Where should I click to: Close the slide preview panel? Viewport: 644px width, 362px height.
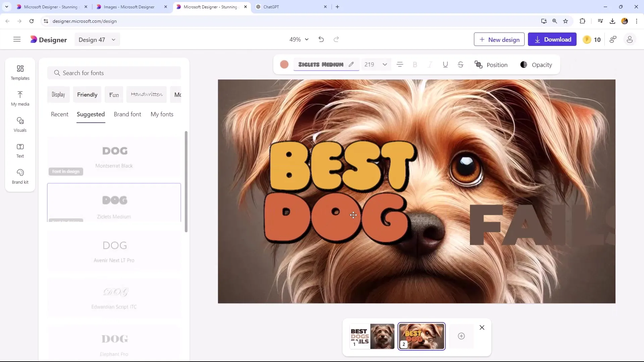(482, 327)
